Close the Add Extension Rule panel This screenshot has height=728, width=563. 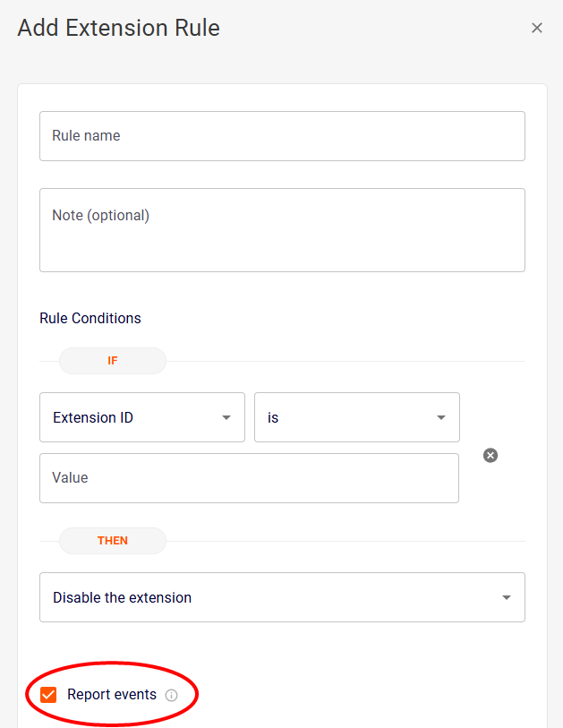coord(537,28)
